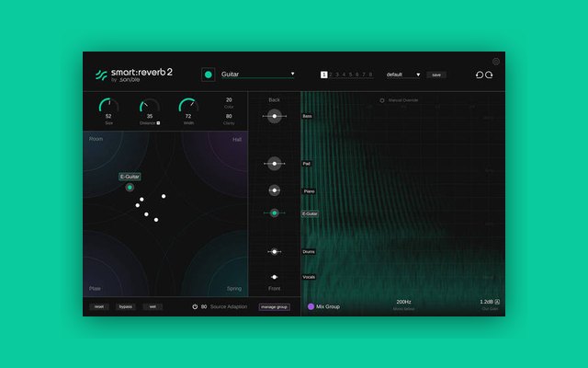The image size is (588, 368).
Task: Click the smart:reverb 2 sonible logo
Action: tap(134, 75)
